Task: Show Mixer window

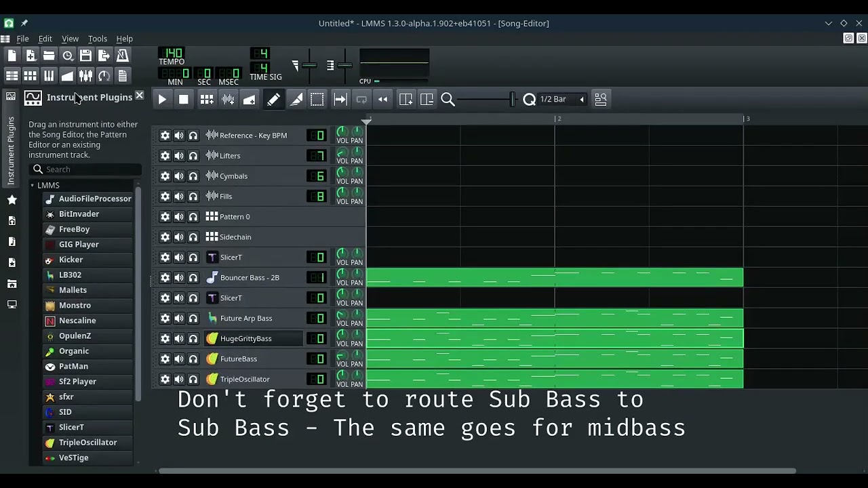Action: pyautogui.click(x=85, y=76)
